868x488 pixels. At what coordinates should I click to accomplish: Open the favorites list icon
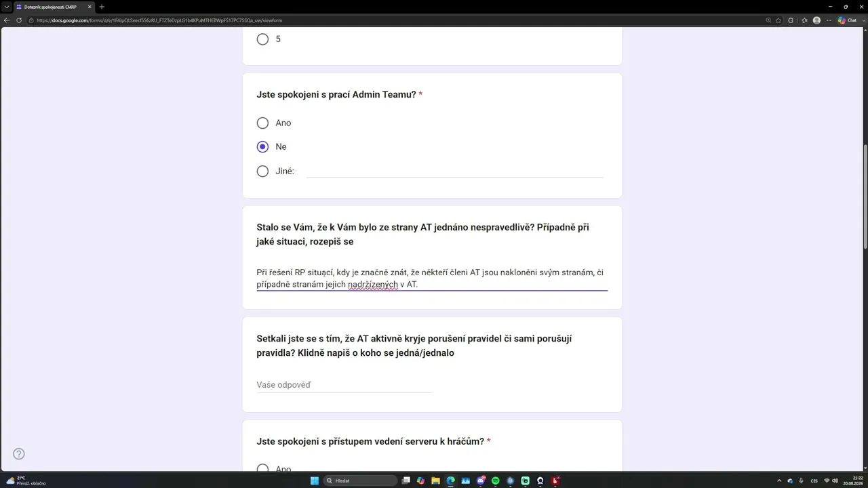[804, 20]
